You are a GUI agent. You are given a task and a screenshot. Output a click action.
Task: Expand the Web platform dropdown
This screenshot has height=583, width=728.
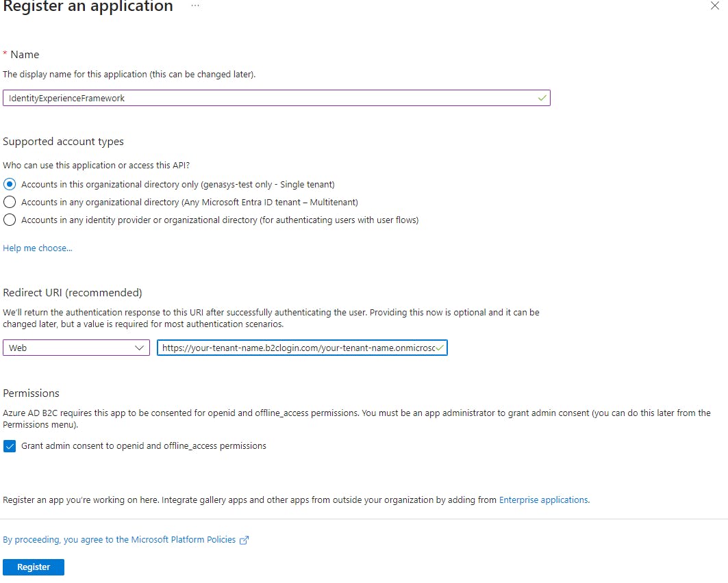point(76,348)
